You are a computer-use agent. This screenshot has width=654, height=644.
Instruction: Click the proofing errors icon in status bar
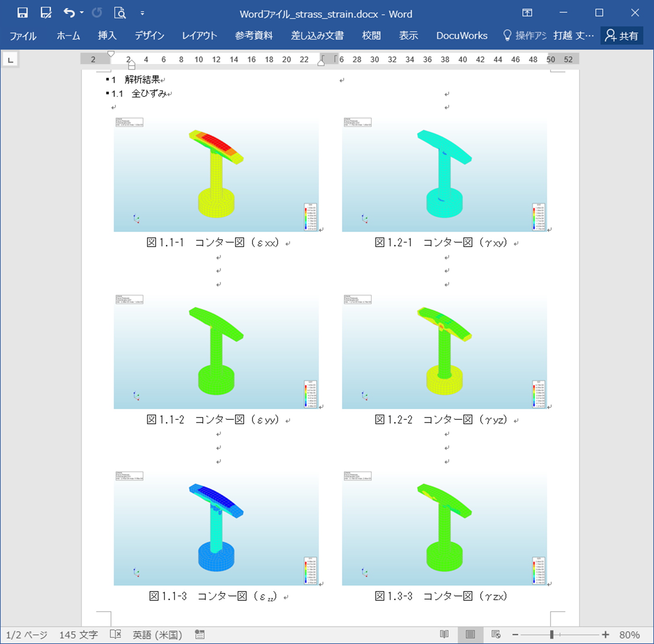click(x=116, y=634)
